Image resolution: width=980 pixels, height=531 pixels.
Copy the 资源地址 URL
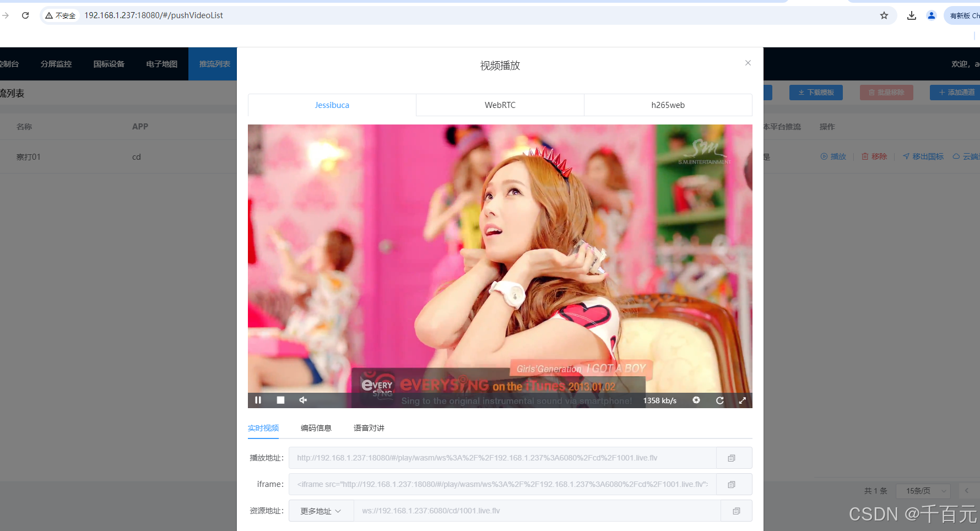pos(737,511)
